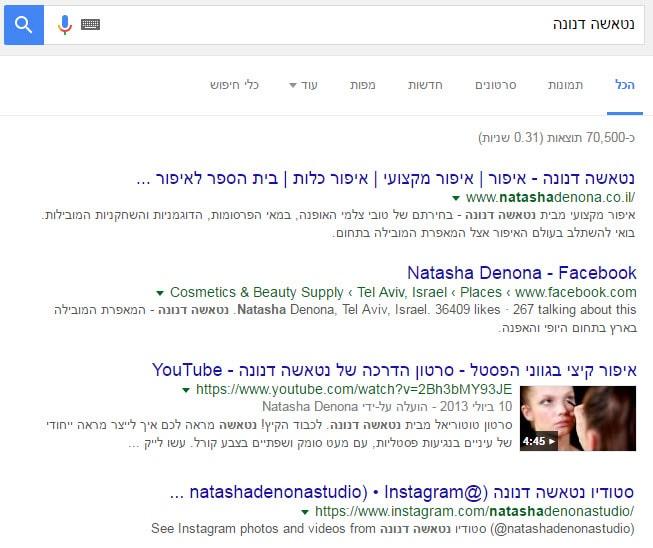Open Natasha Denona - Facebook result
Viewport: 653px width, 548px height.
pyautogui.click(x=522, y=273)
